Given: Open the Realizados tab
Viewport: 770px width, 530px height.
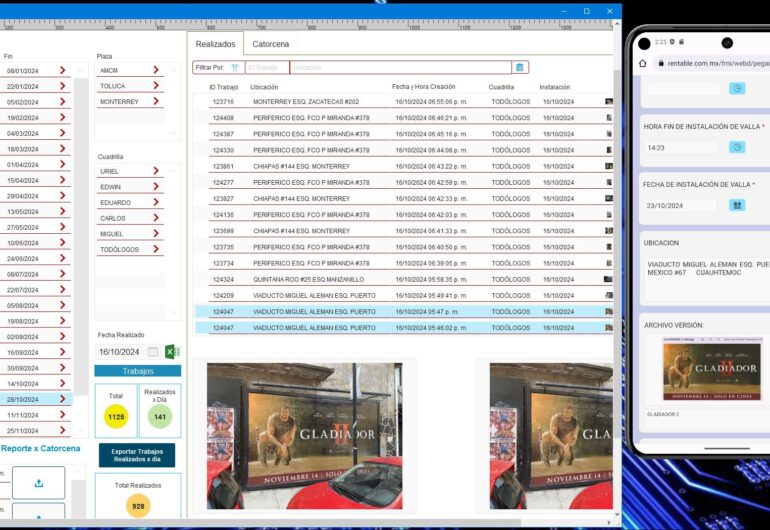Looking at the screenshot, I should [x=215, y=44].
